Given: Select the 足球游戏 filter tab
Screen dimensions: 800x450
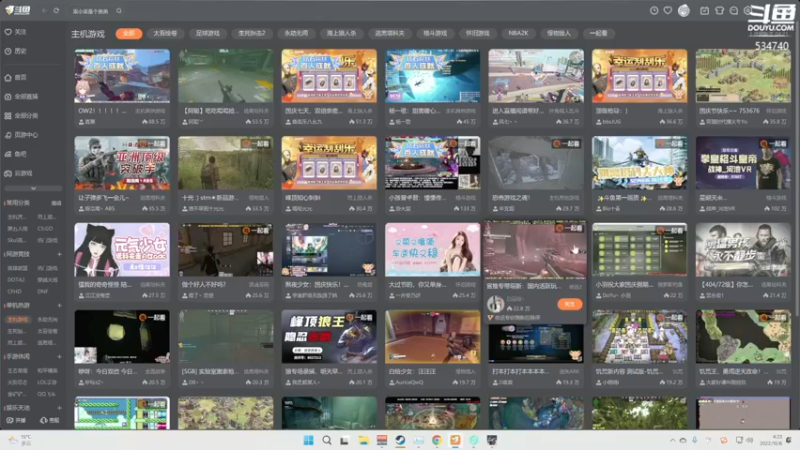Looking at the screenshot, I should (x=208, y=33).
